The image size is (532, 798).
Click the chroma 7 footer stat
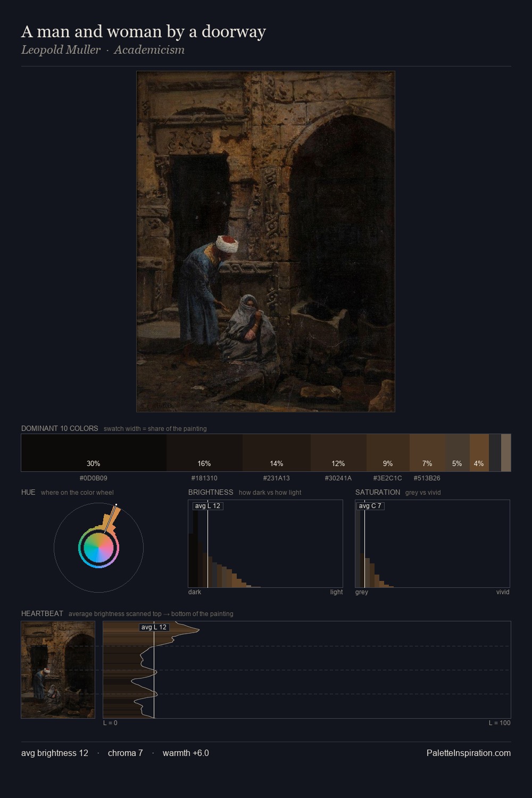click(x=126, y=753)
